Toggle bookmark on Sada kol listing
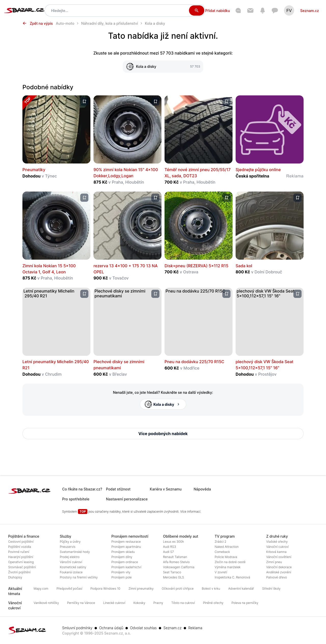 point(297,198)
